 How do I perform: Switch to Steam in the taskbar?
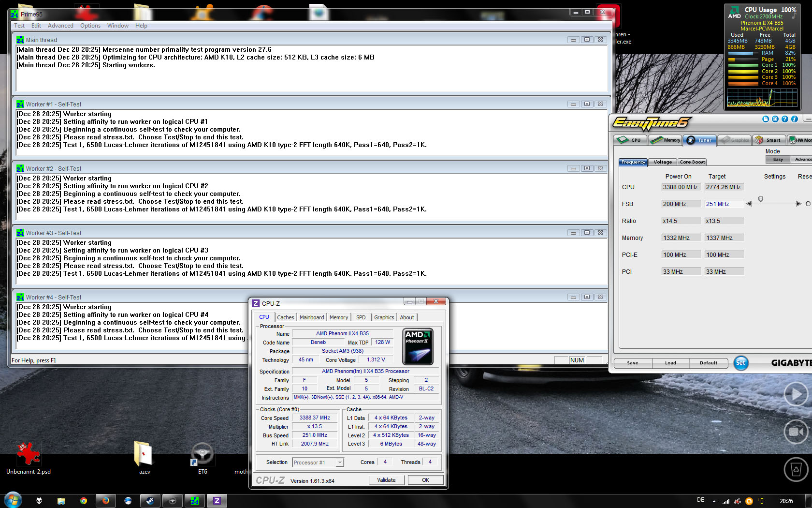150,501
